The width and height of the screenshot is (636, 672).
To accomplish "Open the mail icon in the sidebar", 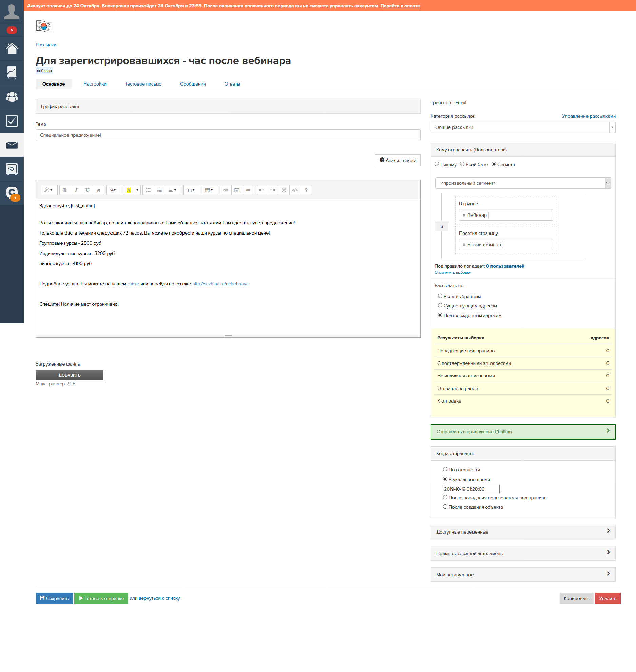I will pyautogui.click(x=12, y=145).
